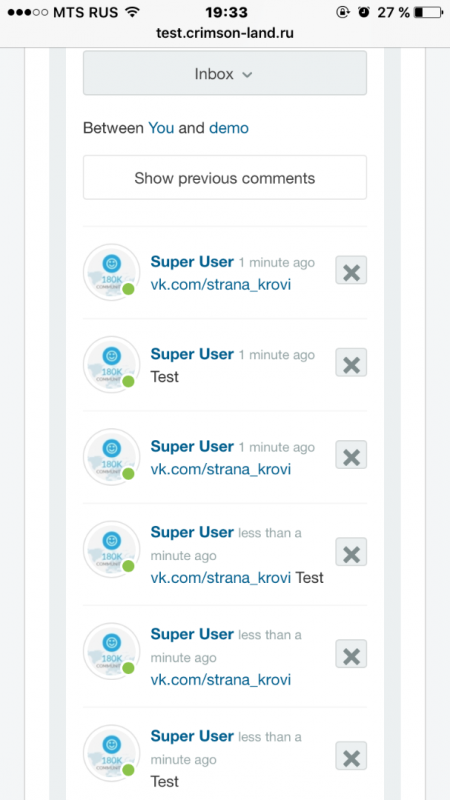Open the Inbox dropdown
Screen dimensions: 450x800
tap(224, 73)
